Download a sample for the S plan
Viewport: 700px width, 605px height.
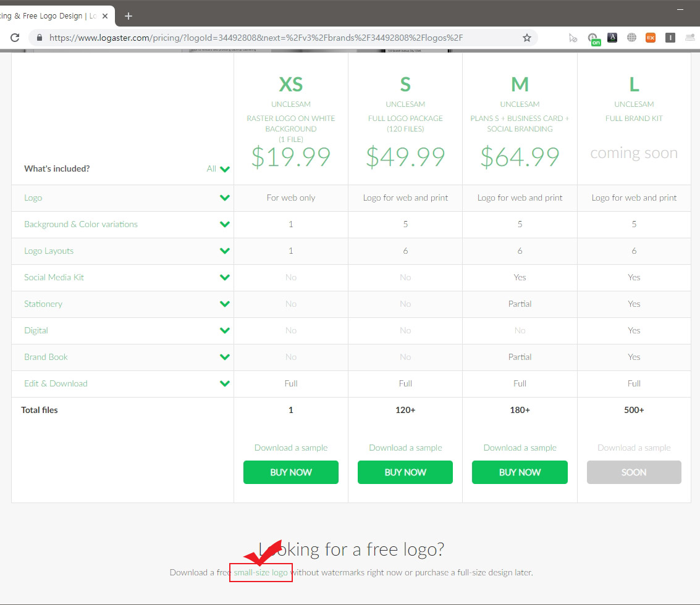[405, 448]
